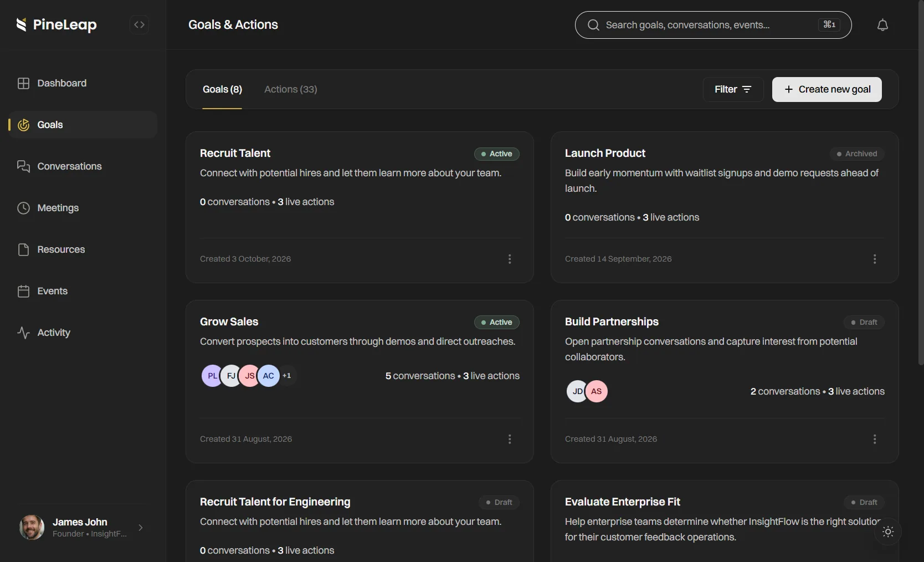Click the PineLeap logo
This screenshot has height=562, width=924.
pyautogui.click(x=57, y=25)
